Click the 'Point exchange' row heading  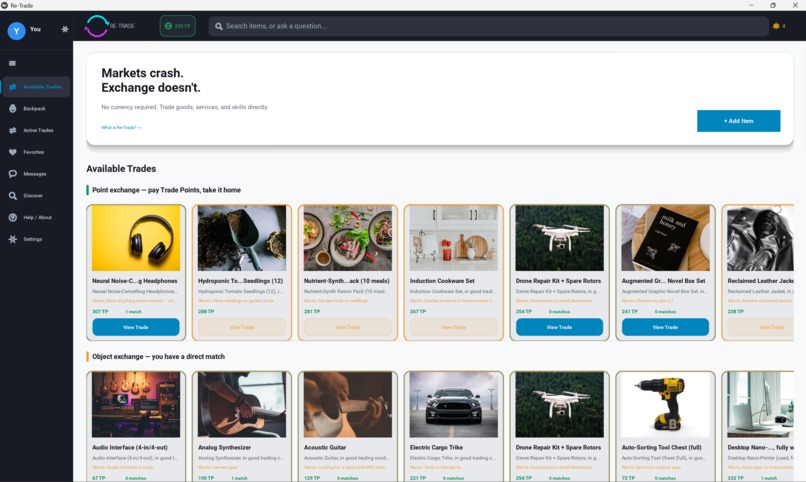coord(167,190)
